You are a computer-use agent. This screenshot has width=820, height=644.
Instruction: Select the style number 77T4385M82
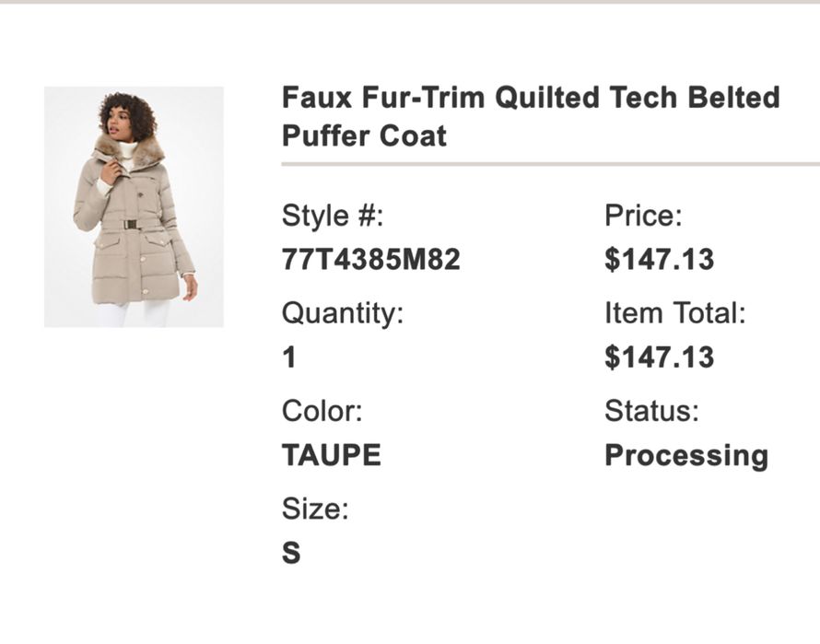(x=370, y=260)
